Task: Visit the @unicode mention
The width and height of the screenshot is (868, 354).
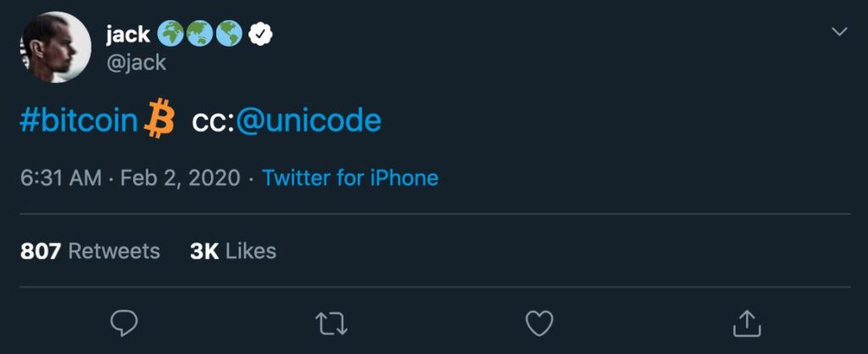Action: [309, 121]
